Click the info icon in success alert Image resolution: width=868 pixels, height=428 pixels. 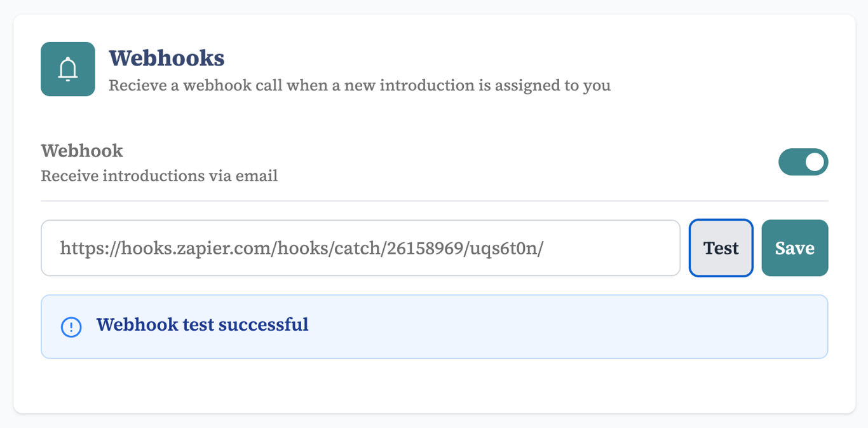click(x=71, y=327)
